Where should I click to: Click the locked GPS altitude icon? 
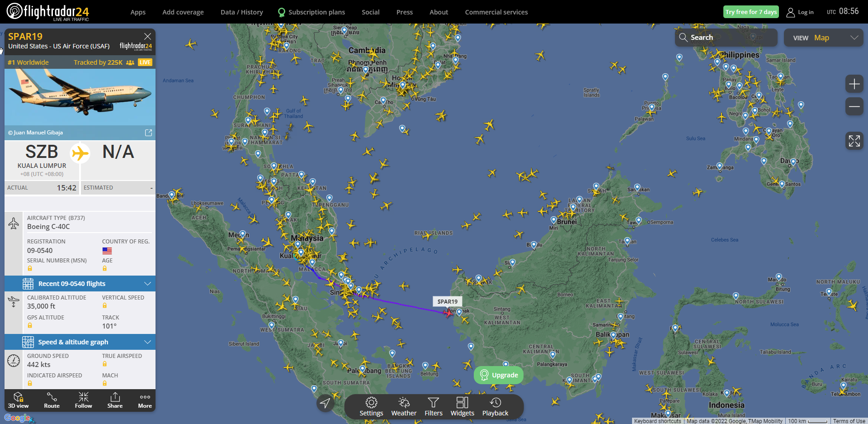pyautogui.click(x=30, y=325)
